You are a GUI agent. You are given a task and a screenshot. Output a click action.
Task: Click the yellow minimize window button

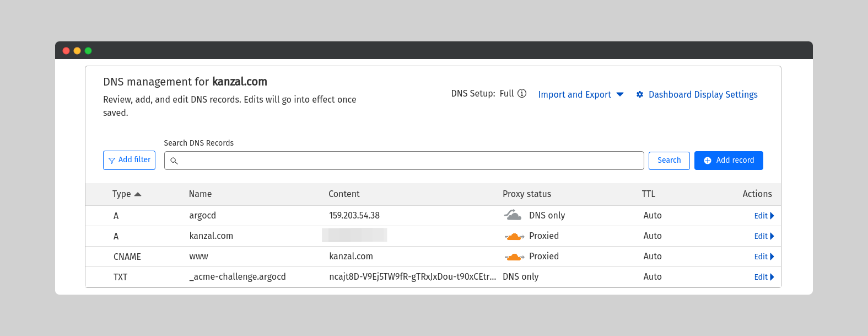coord(77,51)
